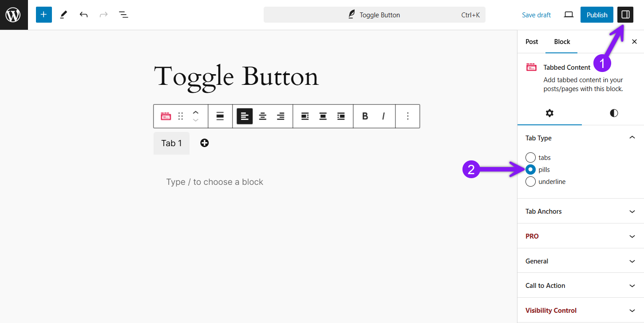Add a new tab with plus icon

tap(204, 143)
